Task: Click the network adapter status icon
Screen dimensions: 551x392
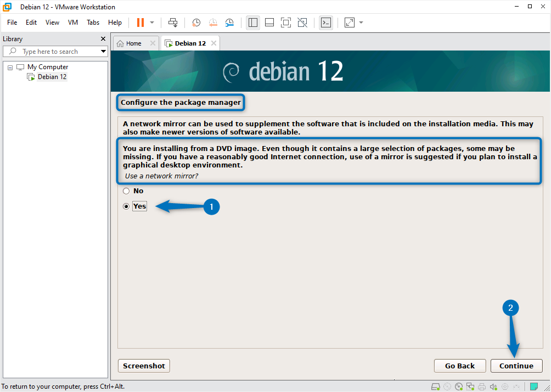Action: point(470,387)
